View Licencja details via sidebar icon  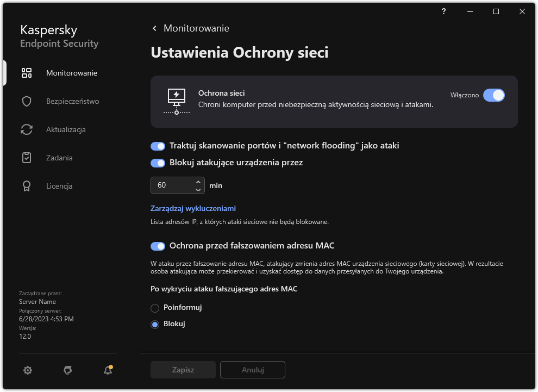pyautogui.click(x=26, y=185)
